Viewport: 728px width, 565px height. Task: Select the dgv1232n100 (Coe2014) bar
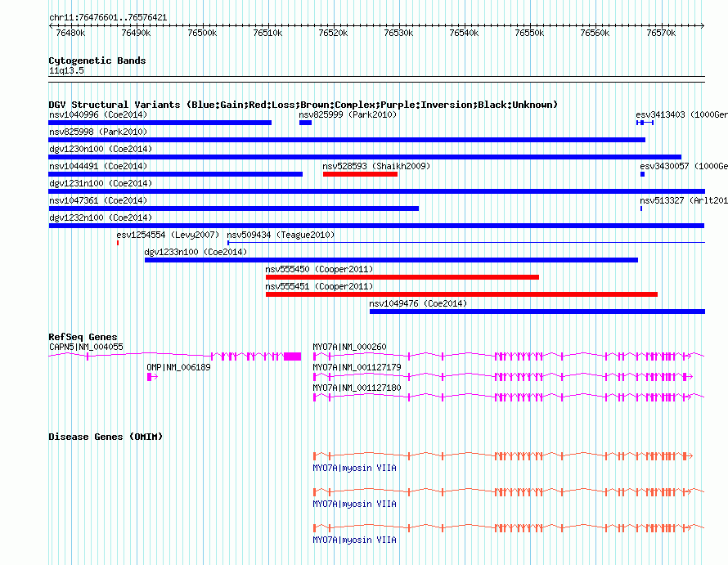(376, 226)
